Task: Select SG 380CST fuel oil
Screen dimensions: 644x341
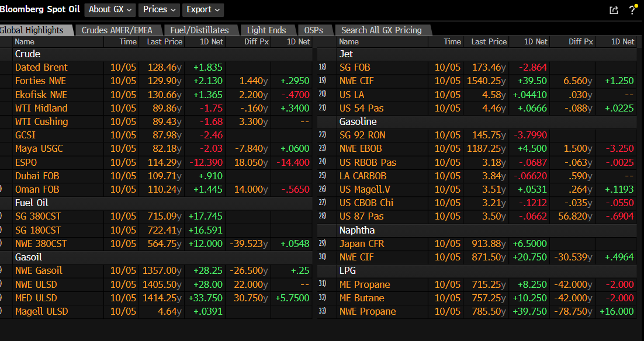Action: click(x=156, y=217)
